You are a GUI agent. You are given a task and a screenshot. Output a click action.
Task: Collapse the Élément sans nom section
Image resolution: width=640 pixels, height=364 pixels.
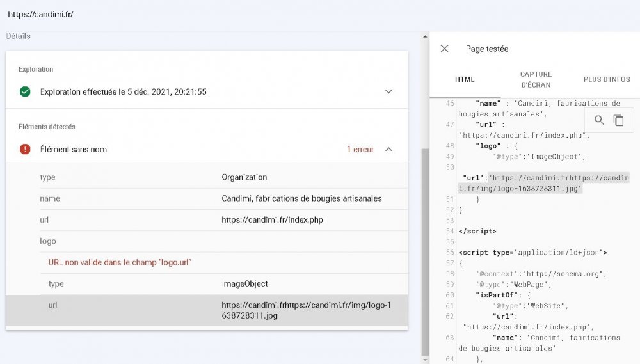pos(388,149)
